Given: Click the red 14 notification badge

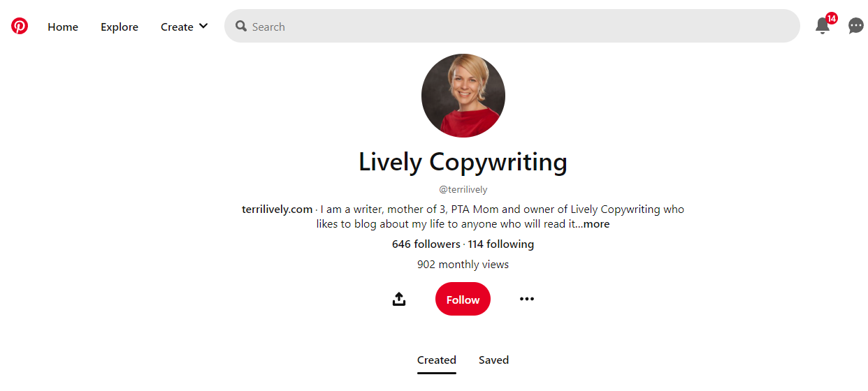Looking at the screenshot, I should coord(832,18).
